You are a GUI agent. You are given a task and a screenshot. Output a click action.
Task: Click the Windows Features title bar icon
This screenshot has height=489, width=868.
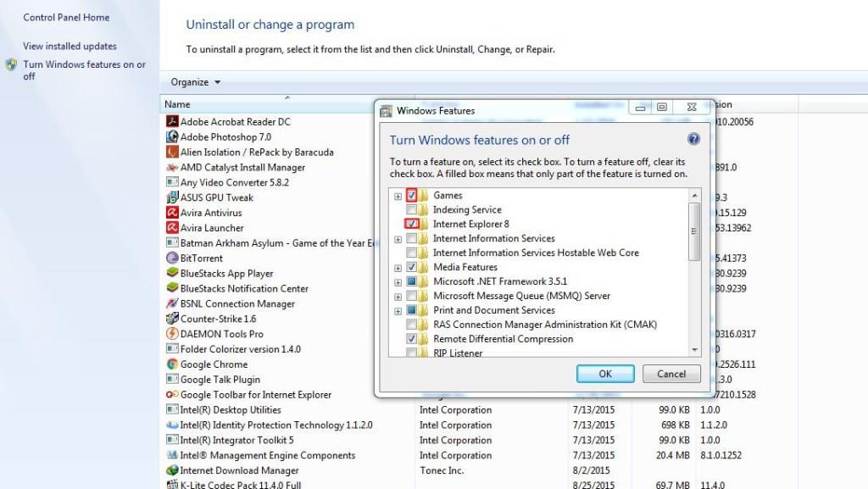click(386, 111)
